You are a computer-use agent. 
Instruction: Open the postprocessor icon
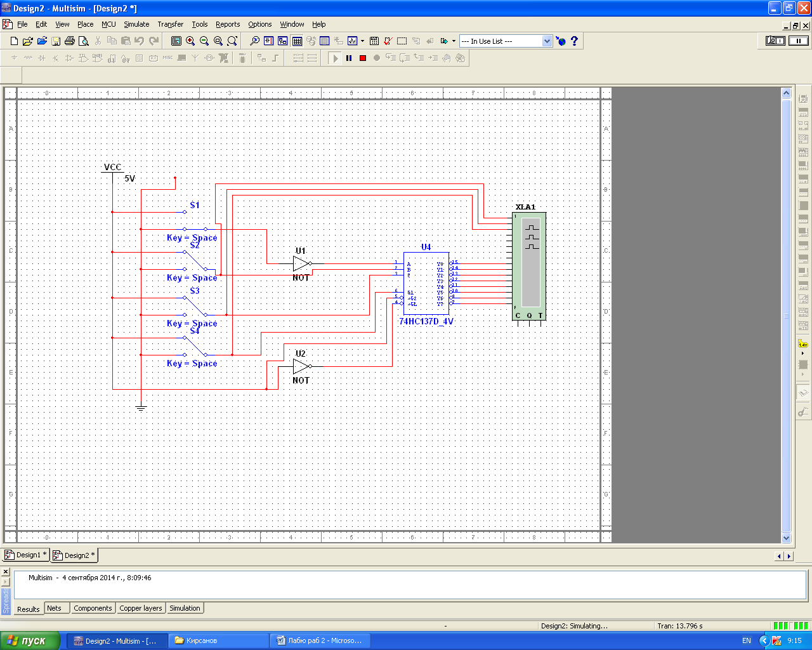pos(374,41)
